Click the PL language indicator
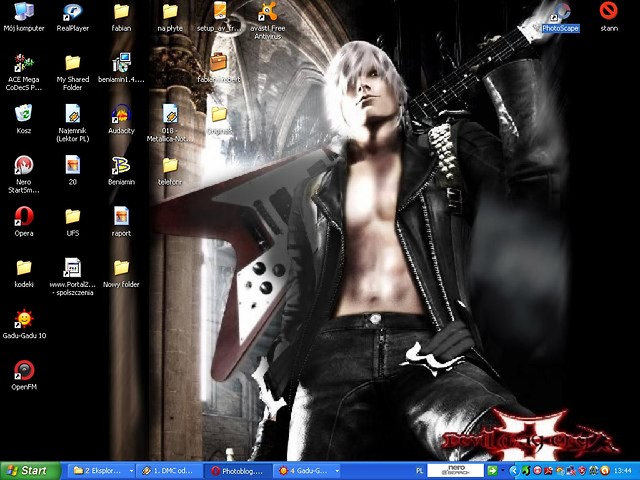This screenshot has width=640, height=480. point(419,471)
